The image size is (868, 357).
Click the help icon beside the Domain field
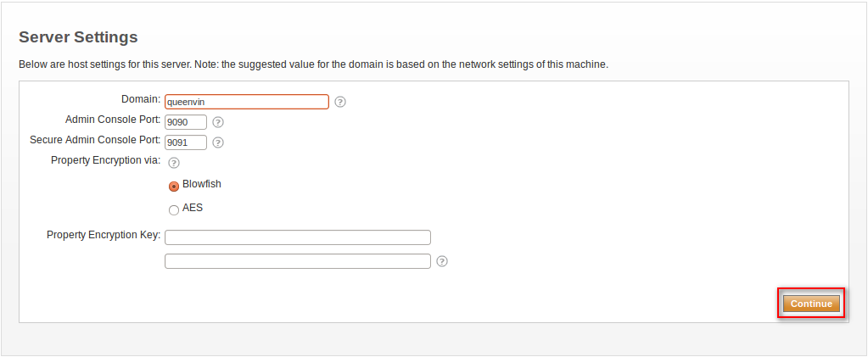pyautogui.click(x=340, y=102)
